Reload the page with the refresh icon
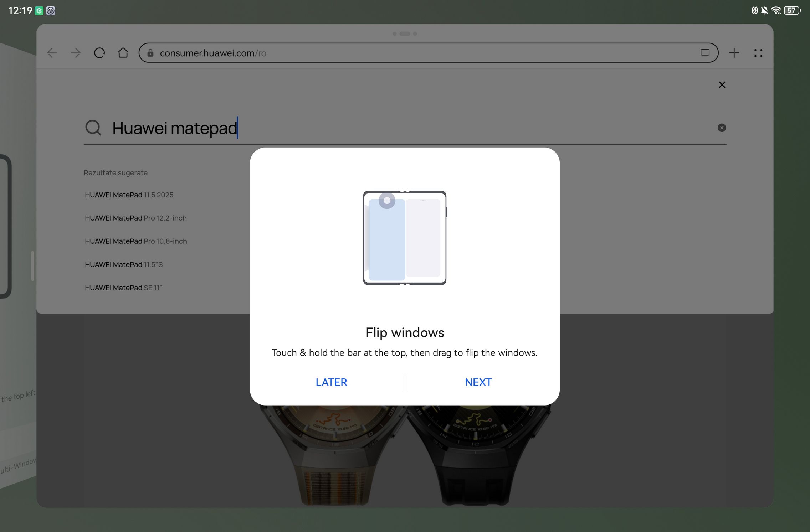This screenshot has height=532, width=810. click(x=99, y=53)
